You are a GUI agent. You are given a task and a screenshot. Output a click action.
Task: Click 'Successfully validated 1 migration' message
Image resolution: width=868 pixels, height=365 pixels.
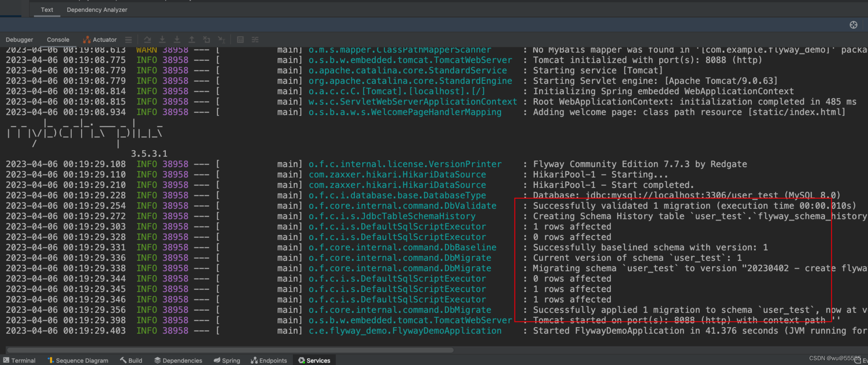click(x=694, y=206)
